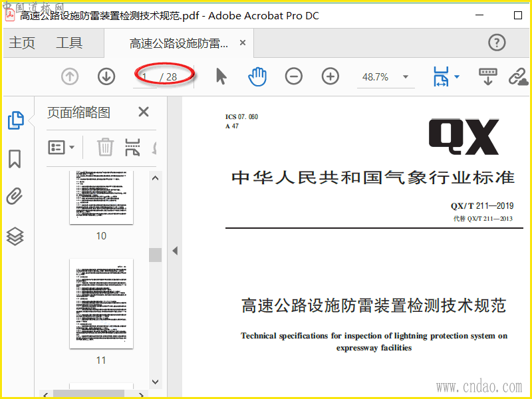
Task: Open the 48.7% zoom level dropdown
Action: pyautogui.click(x=406, y=76)
